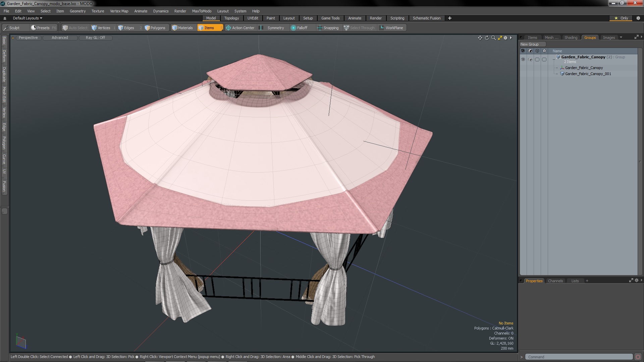Viewport: 644px width, 362px height.
Task: Open the Geometry menu
Action: (x=77, y=11)
